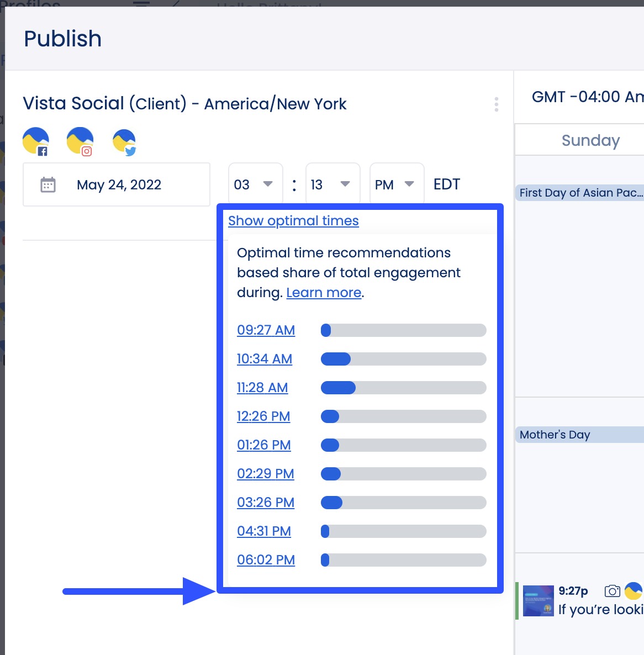Viewport: 644px width, 655px height.
Task: Open the AM/PM dropdown
Action: pyautogui.click(x=396, y=184)
